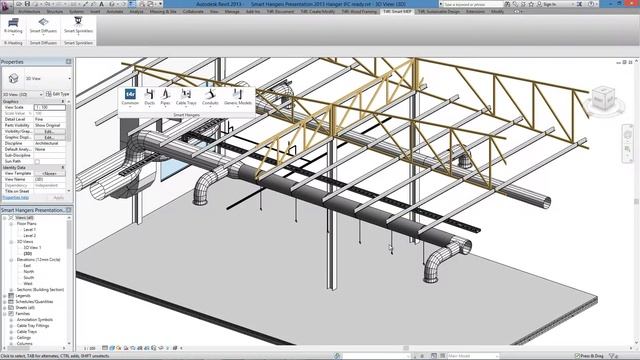Click the Text 'A' icon in quick access toolbar
Image resolution: width=640 pixels, height=360 pixels.
(x=101, y=4)
